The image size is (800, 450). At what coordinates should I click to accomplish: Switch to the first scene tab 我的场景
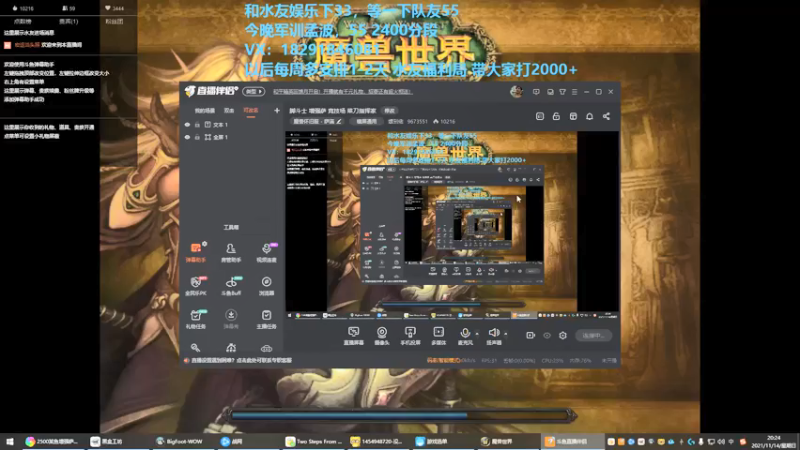click(x=205, y=110)
